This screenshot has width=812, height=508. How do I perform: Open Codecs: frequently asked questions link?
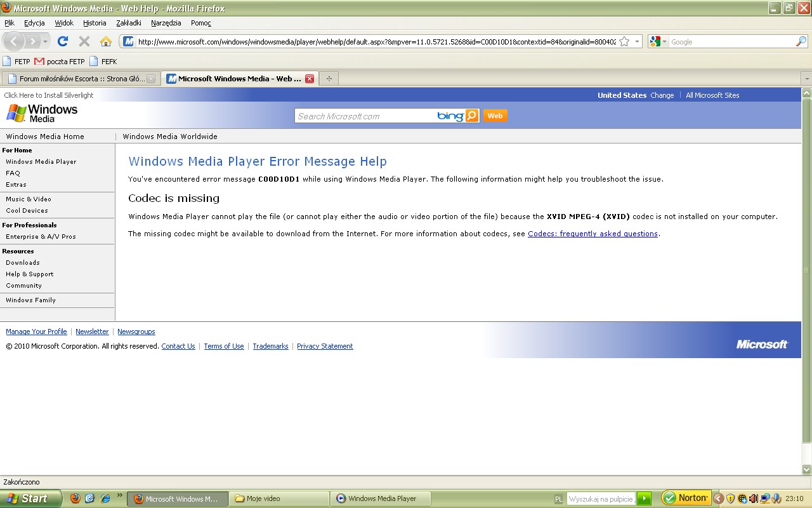tap(593, 234)
